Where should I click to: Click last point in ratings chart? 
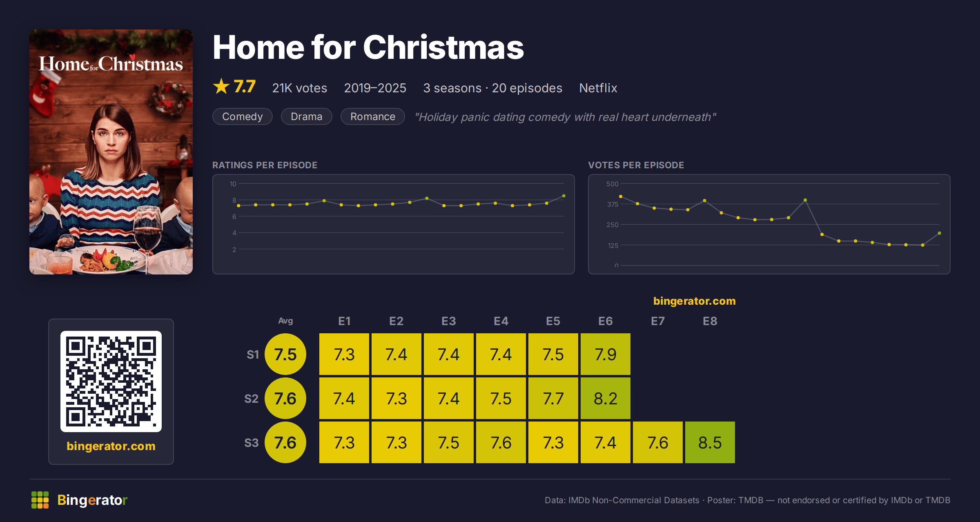point(564,196)
